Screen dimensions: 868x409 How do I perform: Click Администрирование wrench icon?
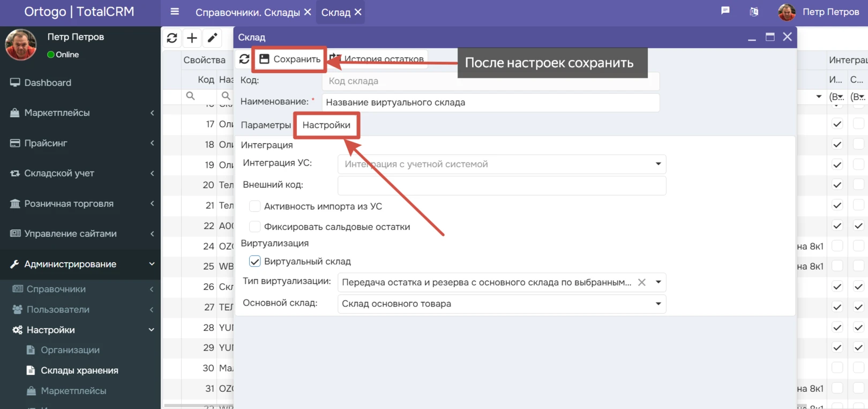(x=15, y=264)
